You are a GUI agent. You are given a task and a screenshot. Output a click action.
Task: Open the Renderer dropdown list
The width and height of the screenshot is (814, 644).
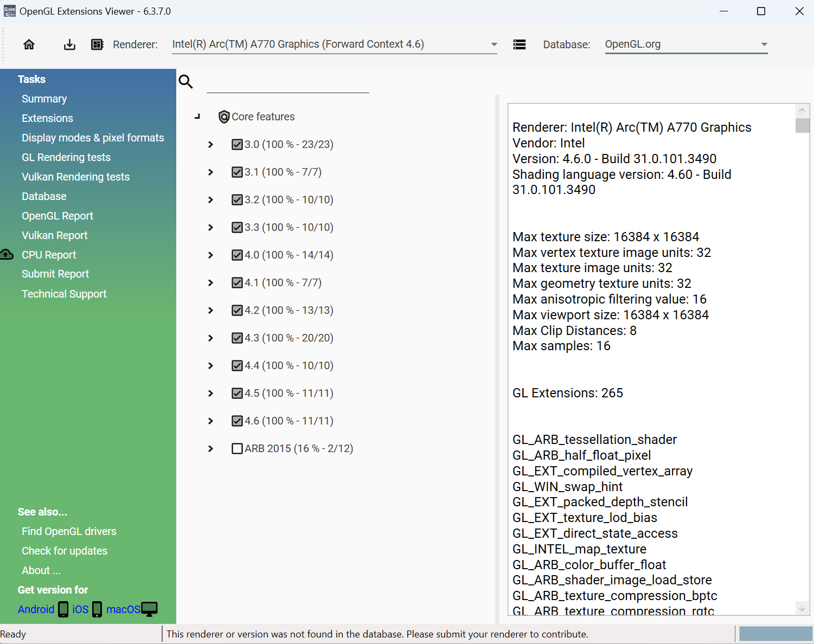[493, 44]
